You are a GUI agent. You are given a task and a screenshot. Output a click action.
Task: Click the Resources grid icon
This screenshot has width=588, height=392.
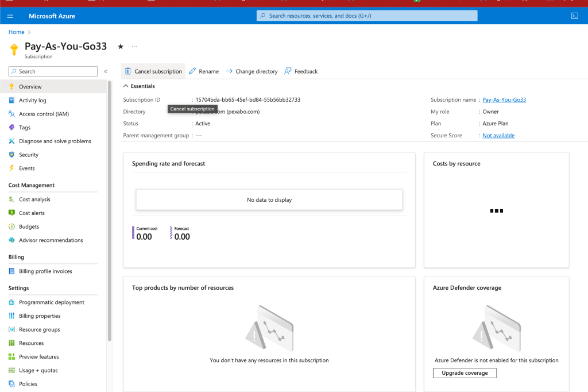coord(11,343)
